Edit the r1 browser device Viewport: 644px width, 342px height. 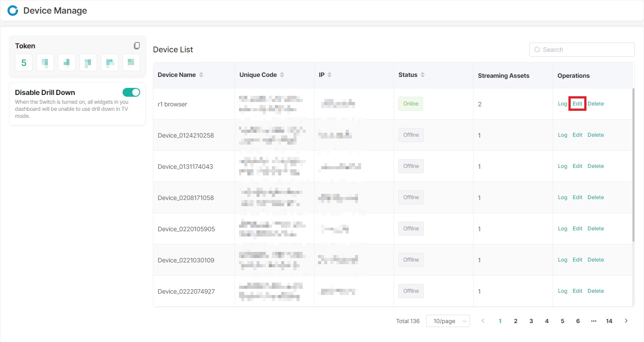tap(577, 104)
